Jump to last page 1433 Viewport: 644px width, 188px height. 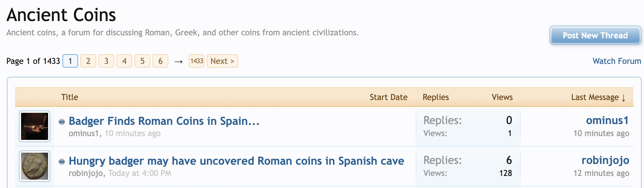point(197,61)
